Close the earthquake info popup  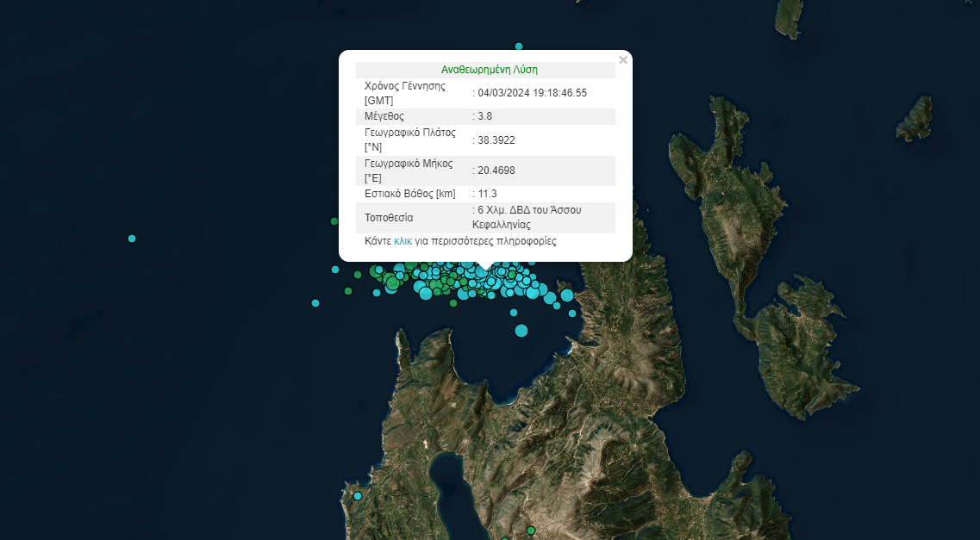point(622,60)
